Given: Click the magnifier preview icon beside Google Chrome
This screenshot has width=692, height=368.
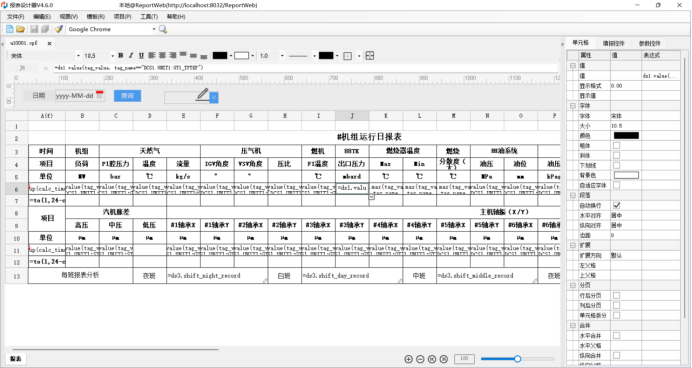Looking at the screenshot, I should tap(163, 29).
